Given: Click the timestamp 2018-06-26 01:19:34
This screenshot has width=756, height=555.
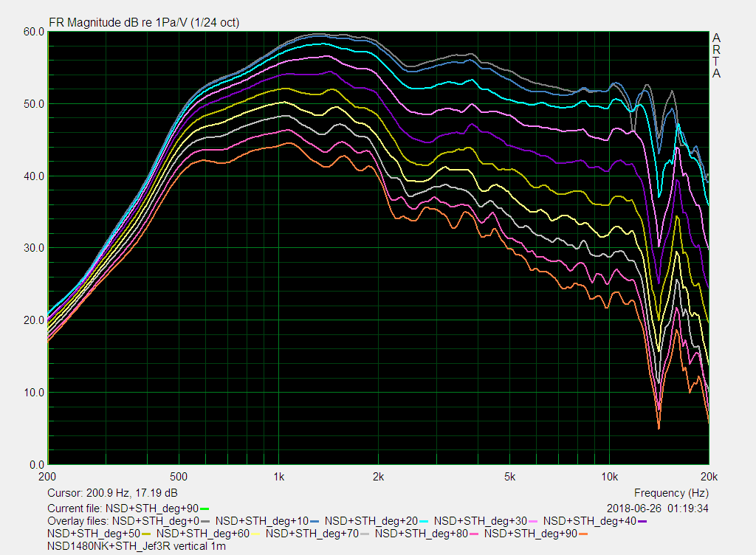Looking at the screenshot, I should 658,509.
